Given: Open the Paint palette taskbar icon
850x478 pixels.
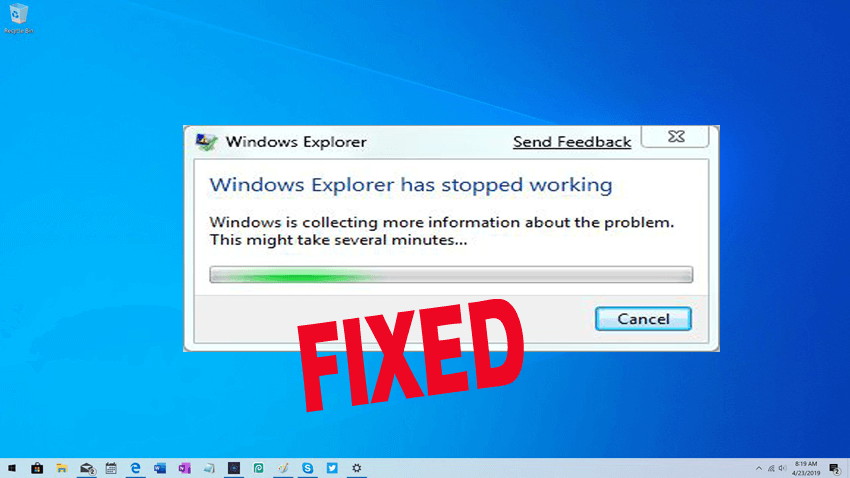Looking at the screenshot, I should [x=283, y=468].
